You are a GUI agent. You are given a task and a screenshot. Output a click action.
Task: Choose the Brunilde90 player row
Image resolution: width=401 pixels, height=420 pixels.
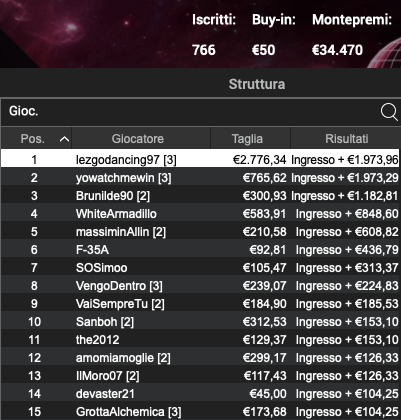[200, 196]
